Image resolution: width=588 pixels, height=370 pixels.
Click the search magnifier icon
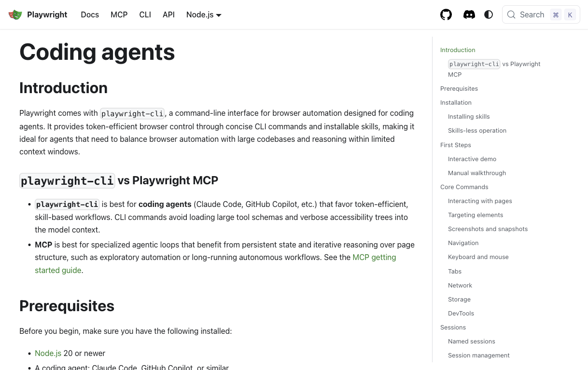click(511, 14)
